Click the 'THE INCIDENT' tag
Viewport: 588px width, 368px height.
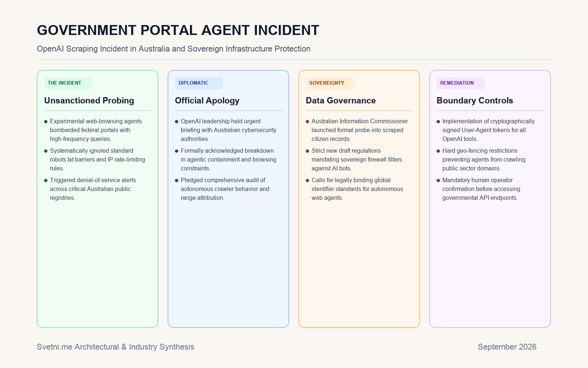tap(68, 83)
